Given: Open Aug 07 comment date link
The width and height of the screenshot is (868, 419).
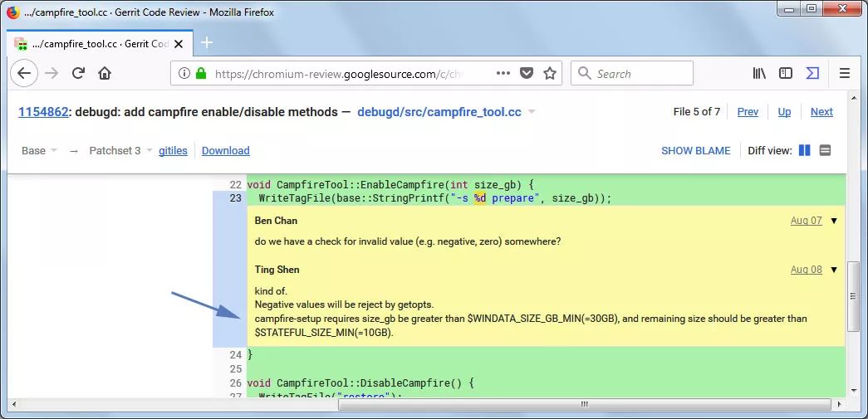Looking at the screenshot, I should pyautogui.click(x=806, y=221).
